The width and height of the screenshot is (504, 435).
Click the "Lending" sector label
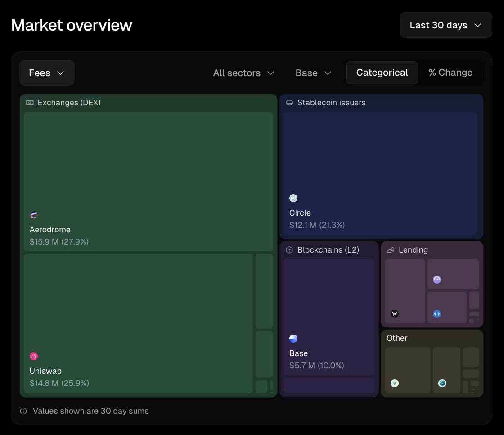413,250
